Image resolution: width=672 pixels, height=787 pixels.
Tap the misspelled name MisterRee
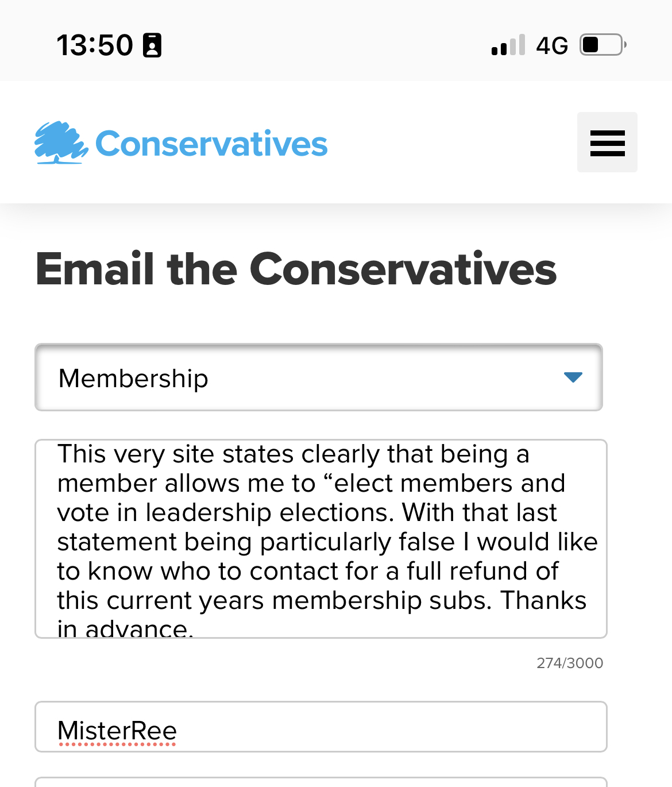[117, 731]
